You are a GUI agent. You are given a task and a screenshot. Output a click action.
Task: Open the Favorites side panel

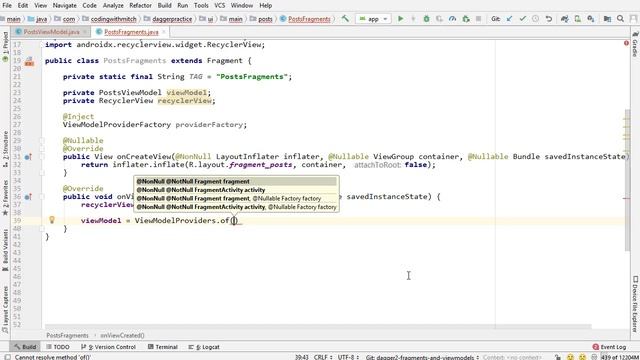(5, 198)
